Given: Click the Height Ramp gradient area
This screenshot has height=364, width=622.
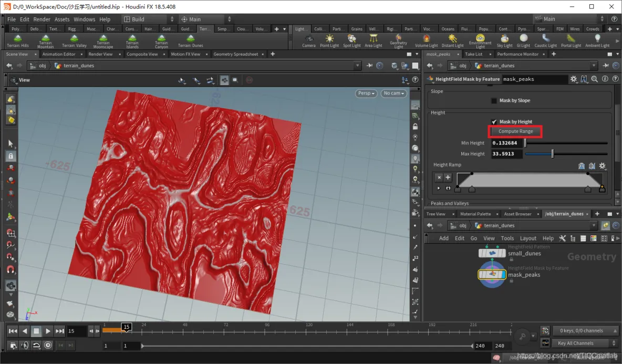Looking at the screenshot, I should click(529, 180).
